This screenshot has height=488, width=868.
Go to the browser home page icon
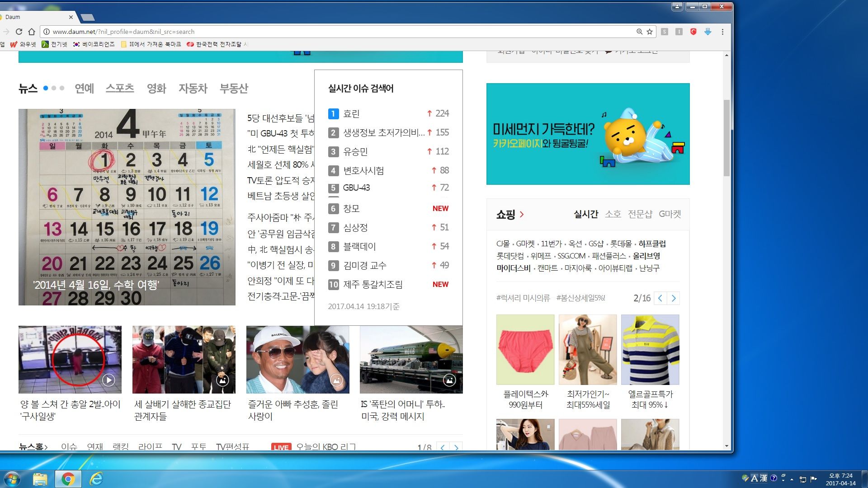(x=32, y=32)
